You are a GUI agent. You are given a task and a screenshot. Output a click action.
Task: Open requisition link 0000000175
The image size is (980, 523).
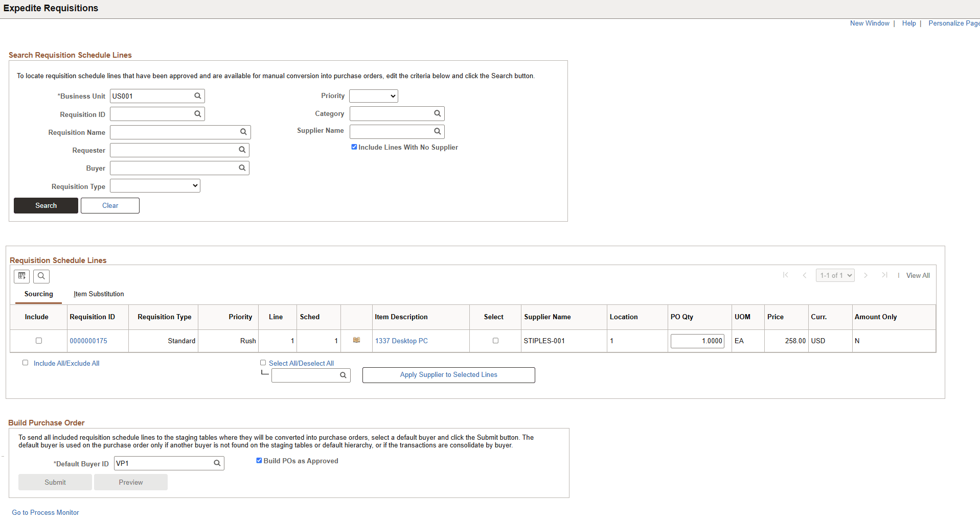click(88, 341)
